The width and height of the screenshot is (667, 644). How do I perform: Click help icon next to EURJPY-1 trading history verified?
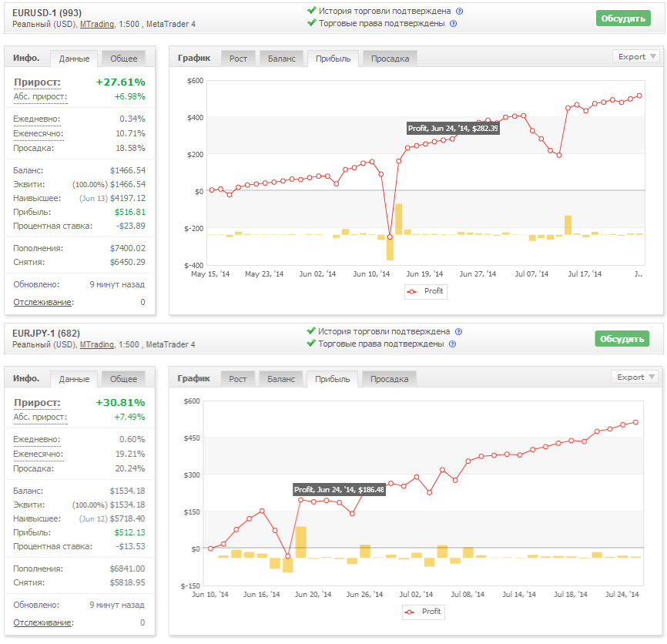pyautogui.click(x=458, y=332)
